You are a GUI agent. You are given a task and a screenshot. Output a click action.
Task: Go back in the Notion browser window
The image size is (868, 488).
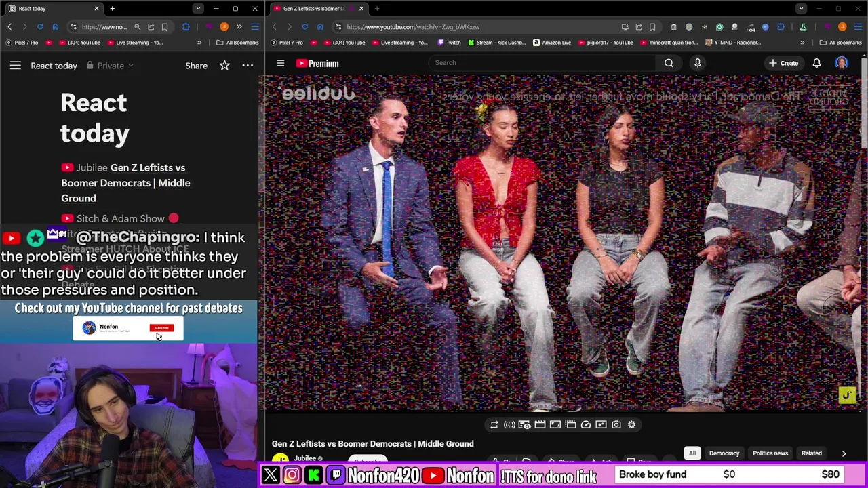click(9, 27)
